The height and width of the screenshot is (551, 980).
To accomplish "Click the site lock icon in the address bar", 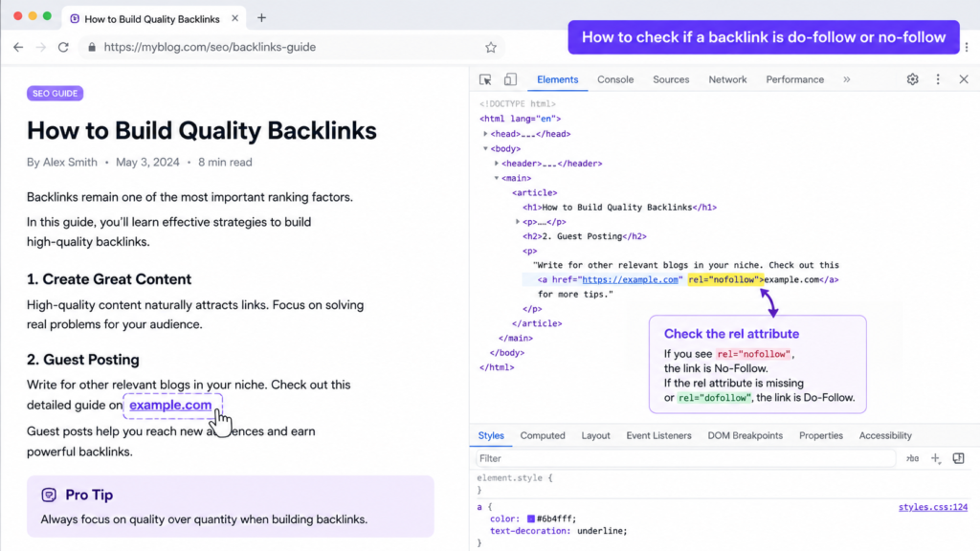I will 92,47.
